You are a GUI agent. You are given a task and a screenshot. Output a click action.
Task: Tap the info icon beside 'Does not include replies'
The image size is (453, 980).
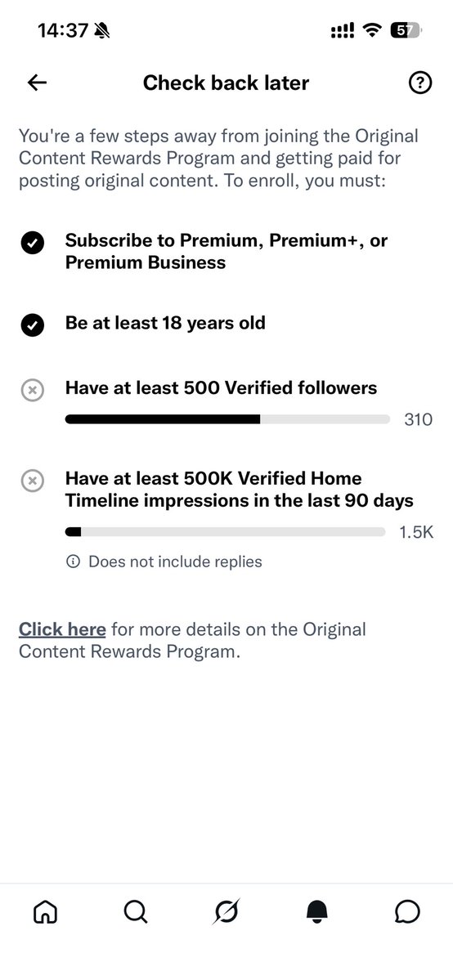pyautogui.click(x=73, y=562)
